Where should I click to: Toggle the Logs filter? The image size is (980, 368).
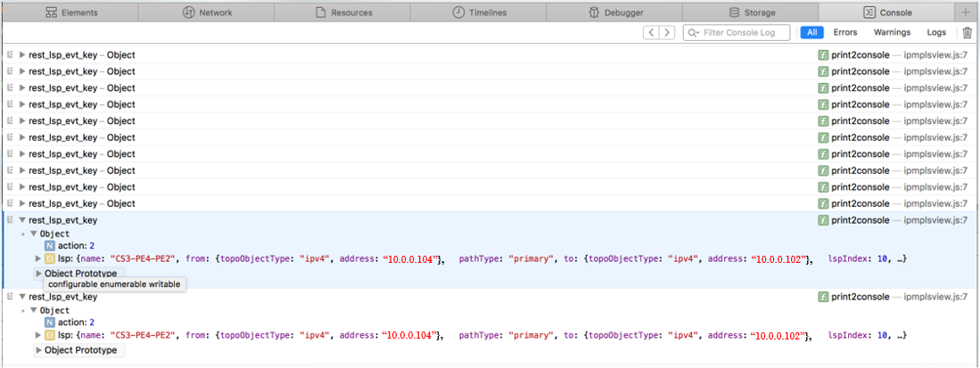coord(936,32)
